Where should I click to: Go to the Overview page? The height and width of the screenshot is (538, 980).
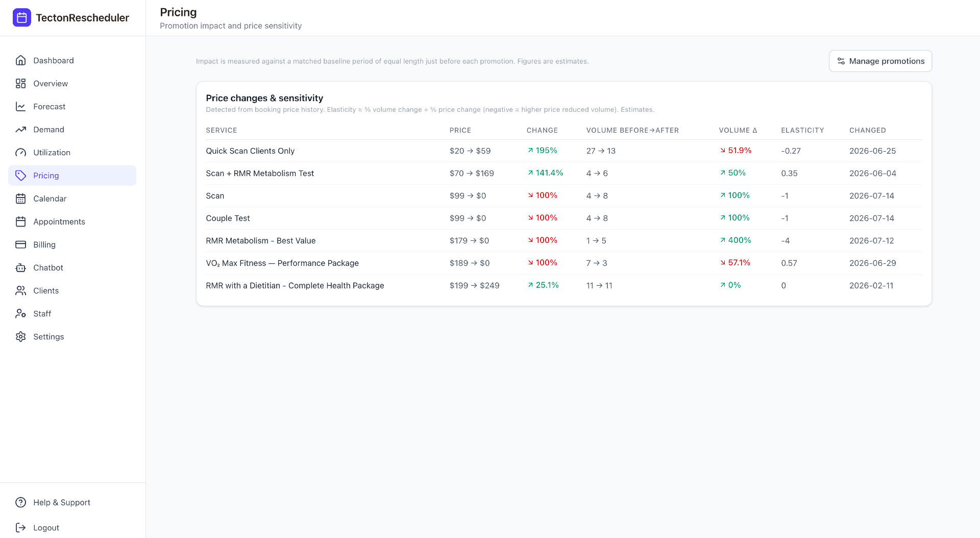click(72, 83)
